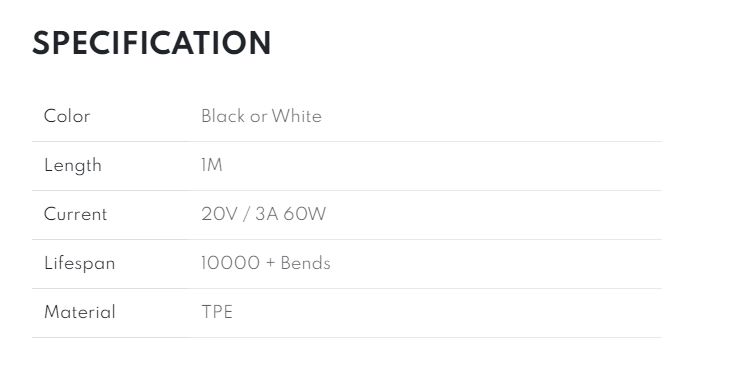755x380 pixels.
Task: Select the Color label cell
Action: click(x=67, y=117)
